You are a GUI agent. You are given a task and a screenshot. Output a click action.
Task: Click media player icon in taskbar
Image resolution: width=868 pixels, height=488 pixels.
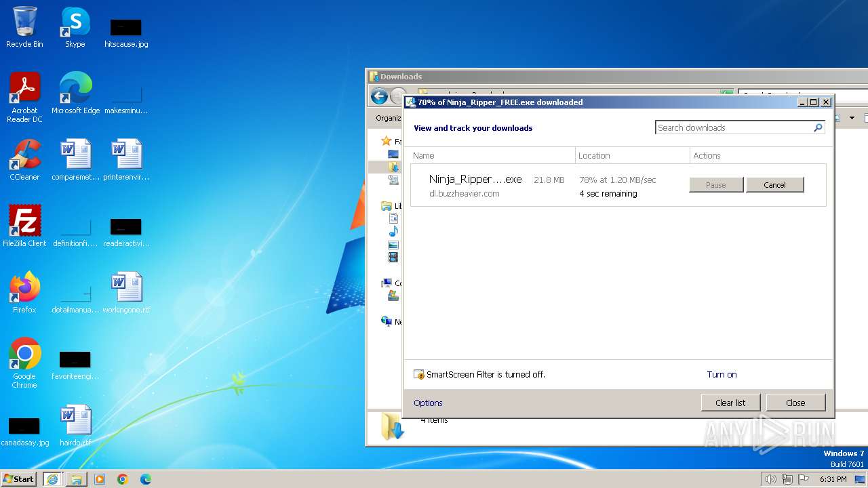pos(100,479)
